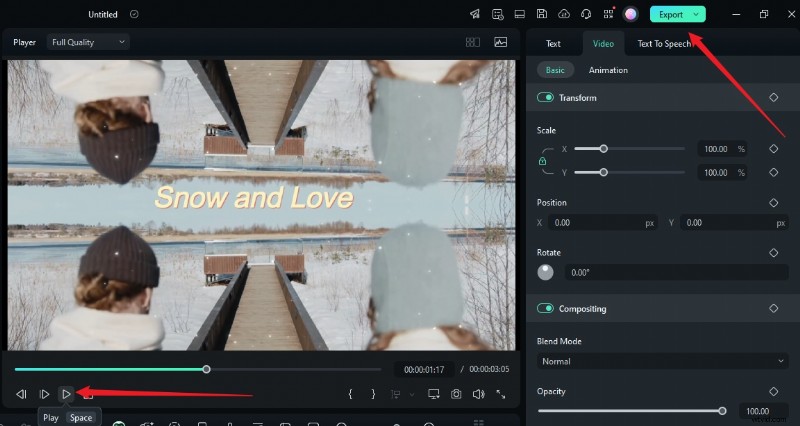Screen dimensions: 800x426
Task: Open the Text To Speech tab
Action: (664, 44)
